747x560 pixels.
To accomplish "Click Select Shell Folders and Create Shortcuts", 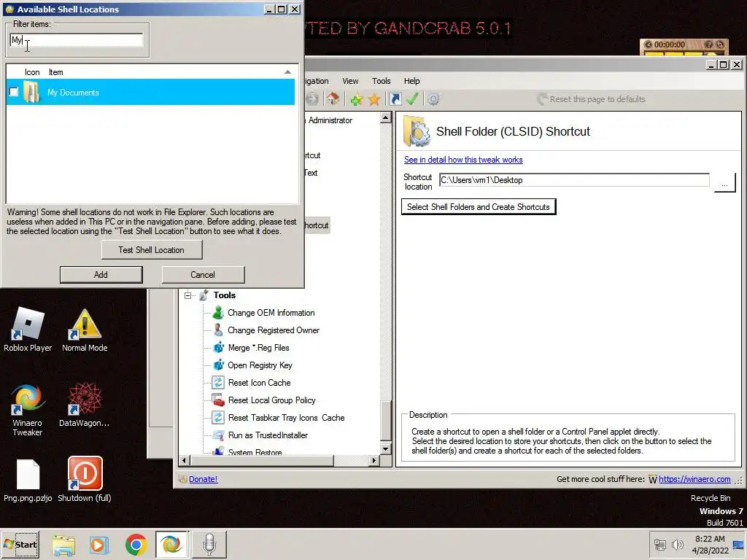I will coord(479,206).
